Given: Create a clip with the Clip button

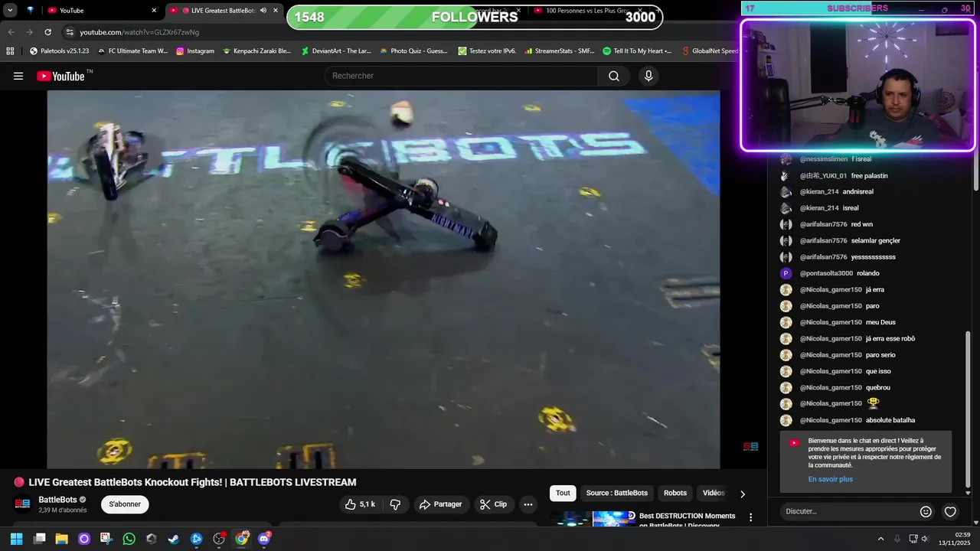Looking at the screenshot, I should tap(493, 504).
